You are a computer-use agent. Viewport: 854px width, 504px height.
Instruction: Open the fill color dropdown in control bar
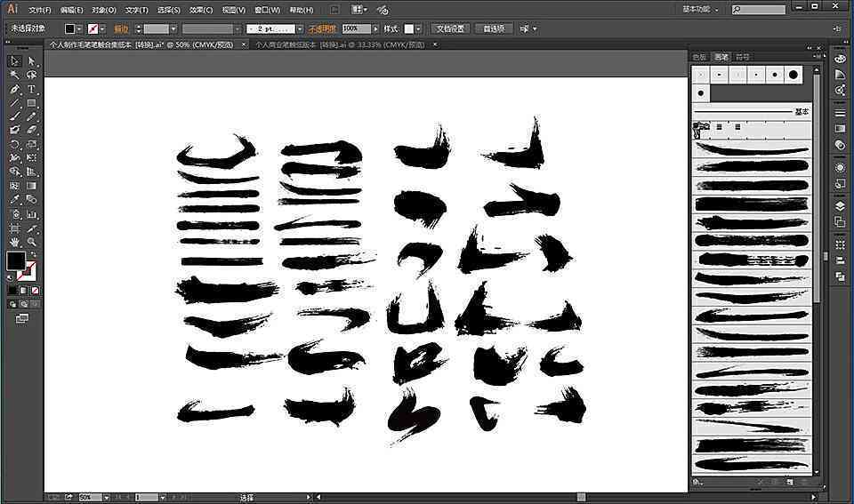(79, 28)
